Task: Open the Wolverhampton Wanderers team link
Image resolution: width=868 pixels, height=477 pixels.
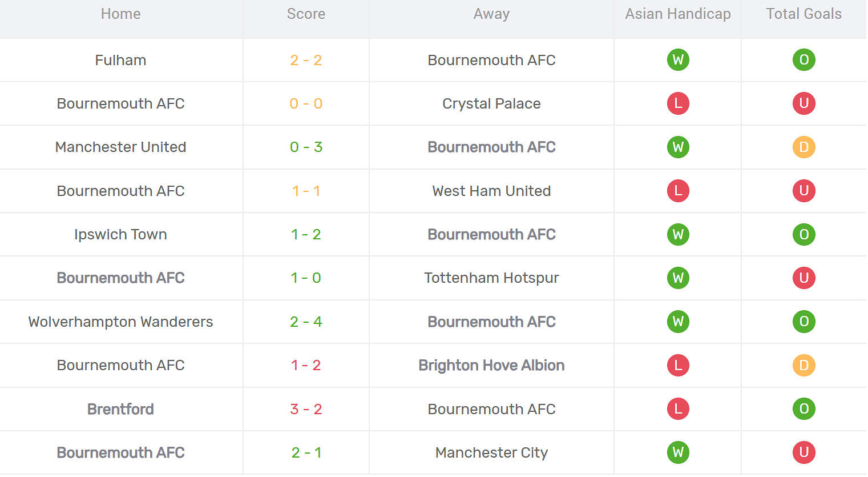Action: tap(120, 322)
